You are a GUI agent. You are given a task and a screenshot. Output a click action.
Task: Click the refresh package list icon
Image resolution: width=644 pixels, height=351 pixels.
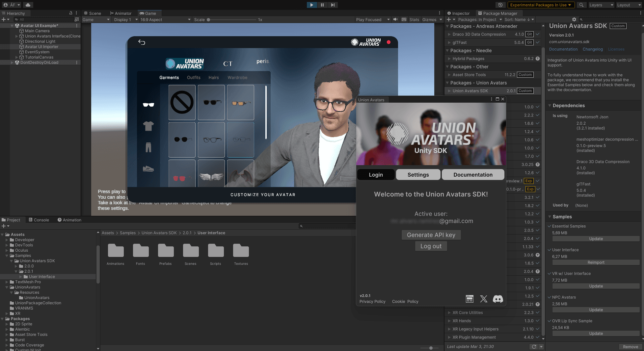coord(534,346)
